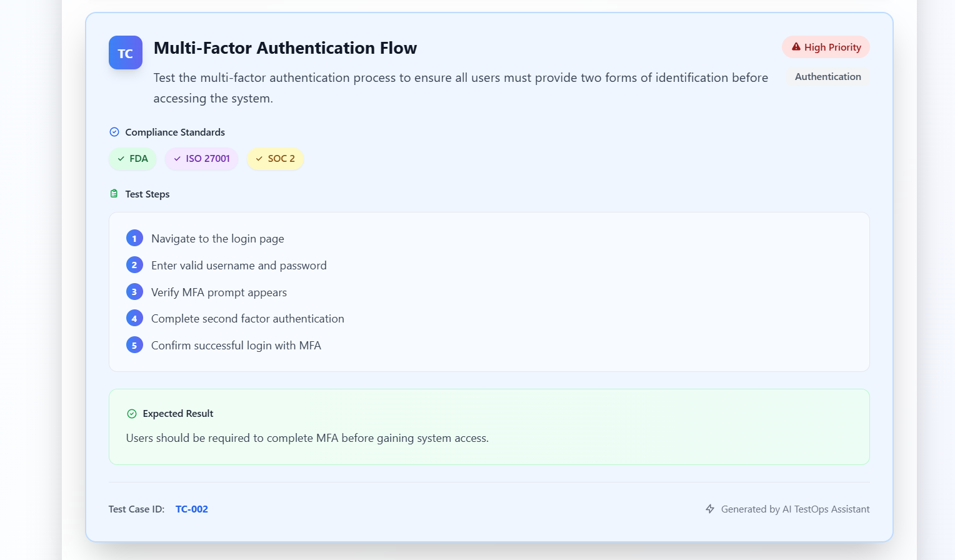Click the step 1 number badge

pyautogui.click(x=134, y=239)
